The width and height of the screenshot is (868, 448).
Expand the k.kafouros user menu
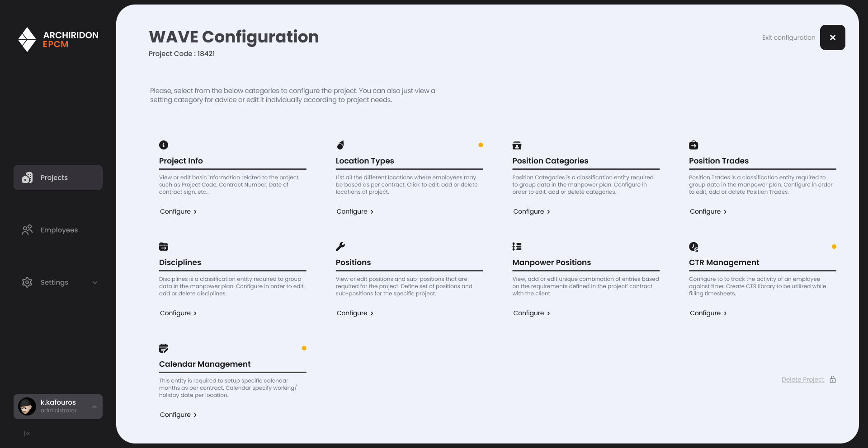(94, 407)
